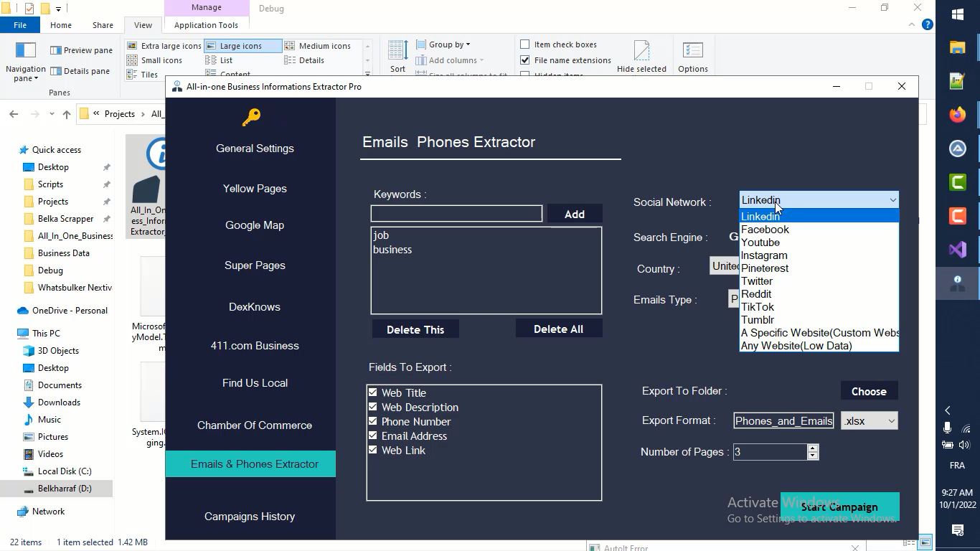Switch layout to Small icons

click(154, 60)
